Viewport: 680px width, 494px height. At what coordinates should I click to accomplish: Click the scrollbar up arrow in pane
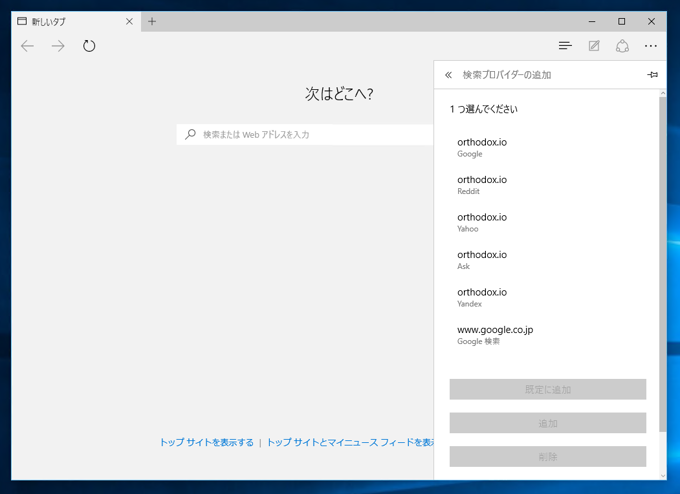click(x=663, y=93)
